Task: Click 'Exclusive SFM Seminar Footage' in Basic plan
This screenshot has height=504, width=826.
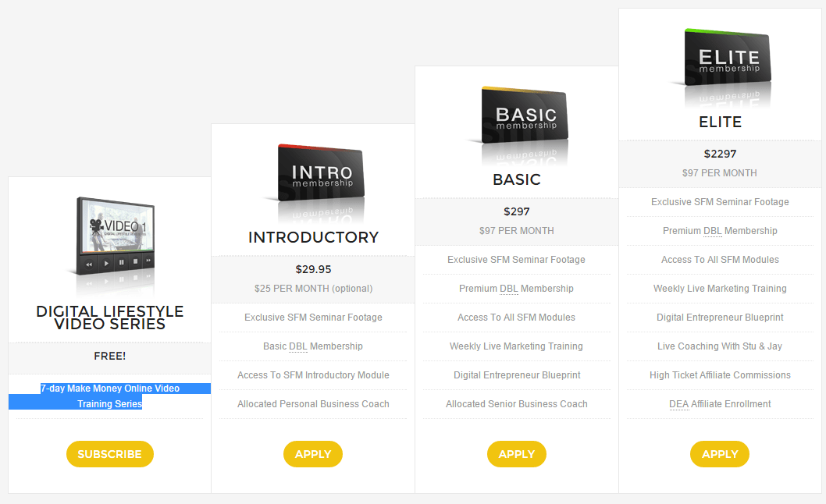Action: click(x=516, y=260)
